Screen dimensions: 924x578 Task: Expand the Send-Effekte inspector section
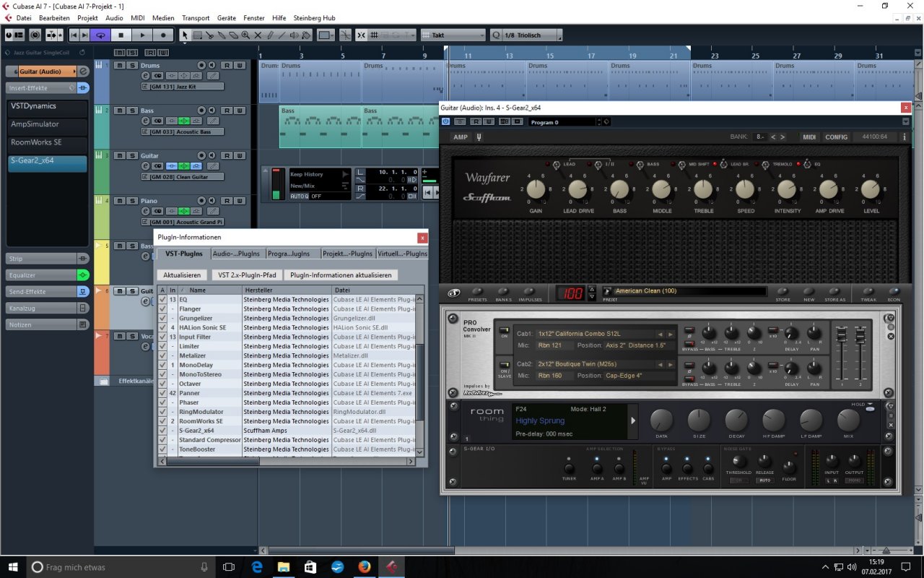[x=41, y=292]
